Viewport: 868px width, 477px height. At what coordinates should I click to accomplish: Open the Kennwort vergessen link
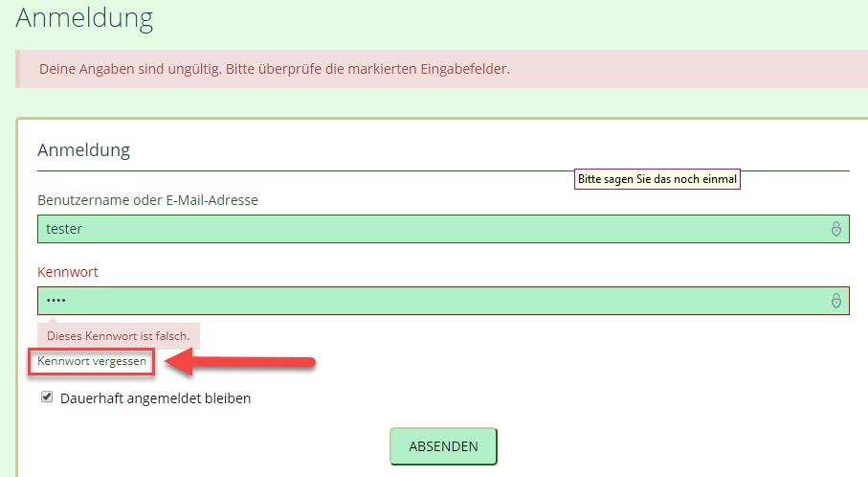92,362
